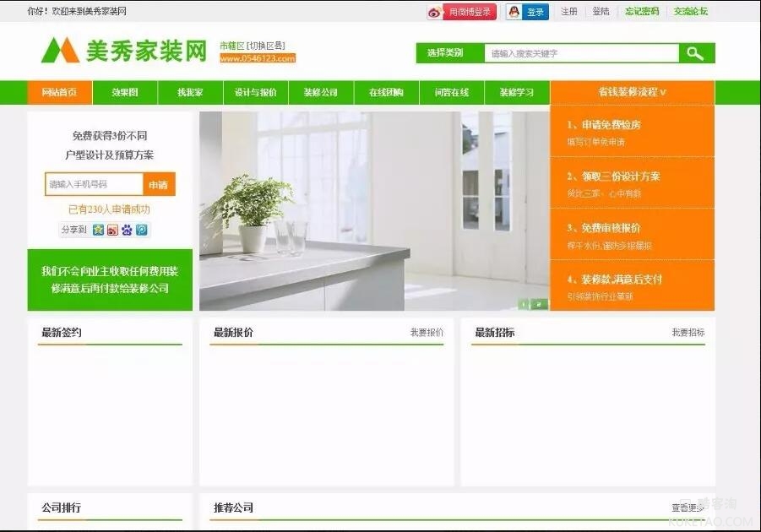Click the green 我们不会向业主收取任何费用 banner
The height and width of the screenshot is (532, 761).
(110, 280)
